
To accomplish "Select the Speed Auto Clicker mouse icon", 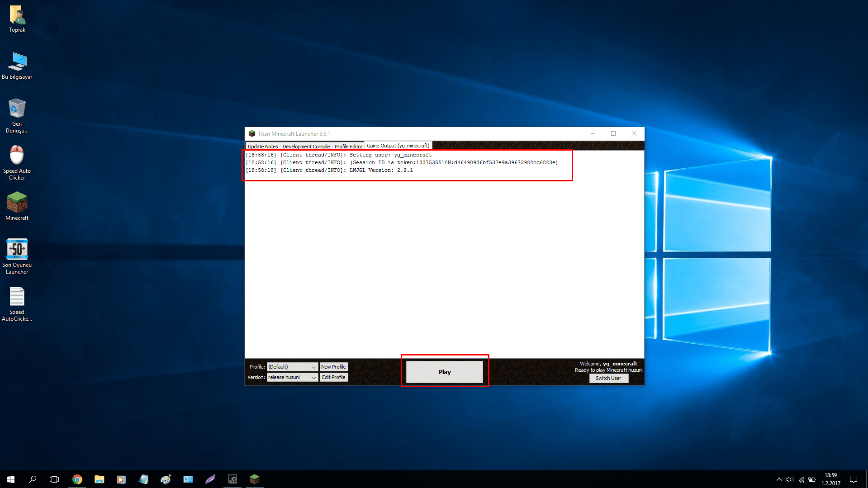I will (17, 163).
